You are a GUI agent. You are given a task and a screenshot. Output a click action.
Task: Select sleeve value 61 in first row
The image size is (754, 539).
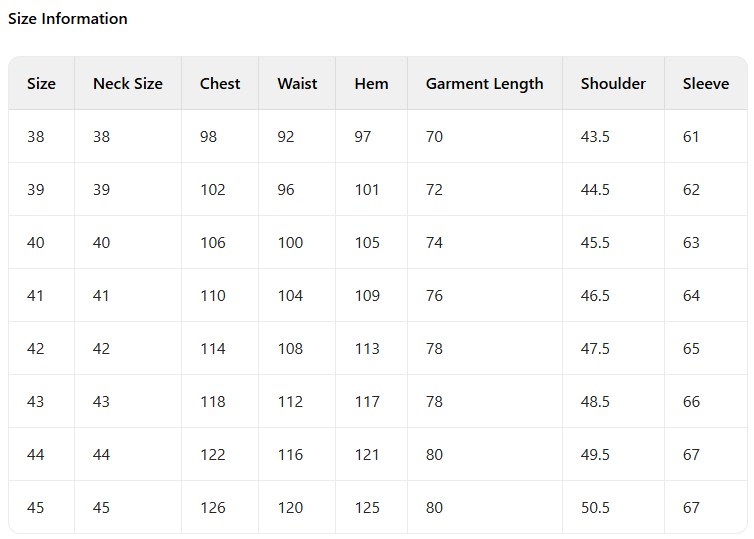coord(691,136)
